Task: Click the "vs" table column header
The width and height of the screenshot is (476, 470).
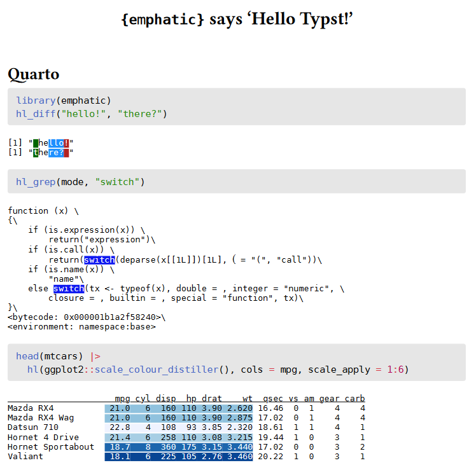Action: [293, 398]
